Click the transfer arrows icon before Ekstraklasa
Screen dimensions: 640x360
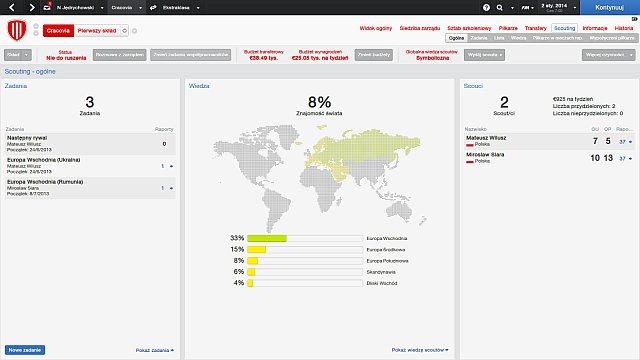pos(153,7)
